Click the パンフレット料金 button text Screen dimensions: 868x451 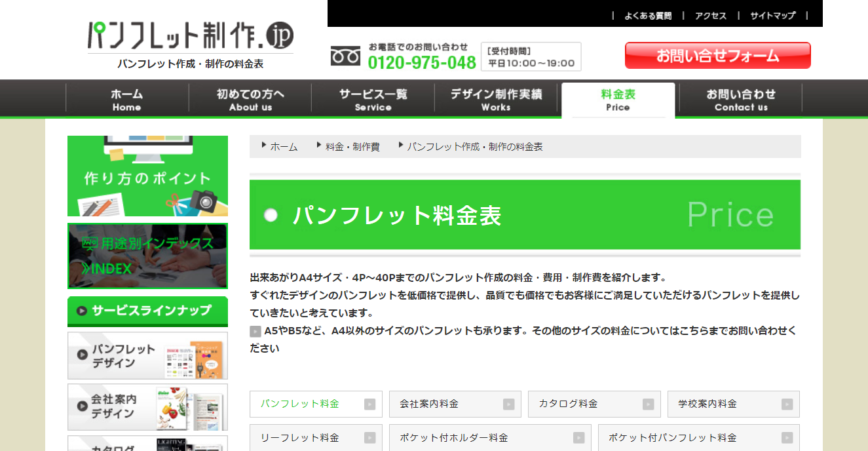coord(300,404)
